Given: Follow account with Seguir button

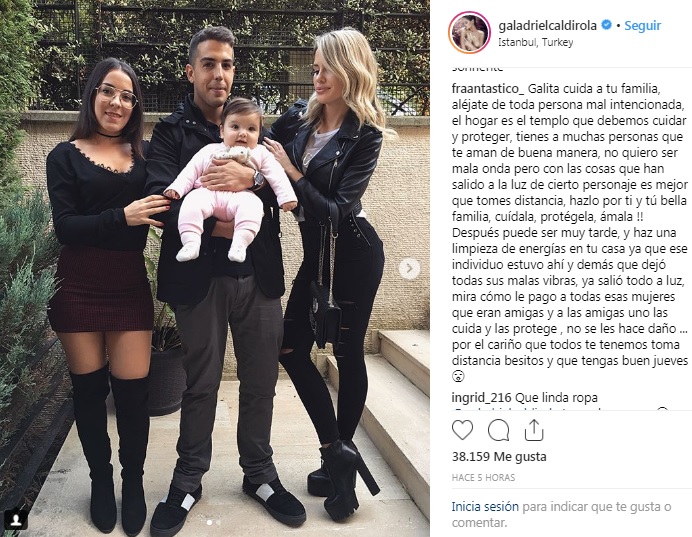Looking at the screenshot, I should (x=643, y=26).
